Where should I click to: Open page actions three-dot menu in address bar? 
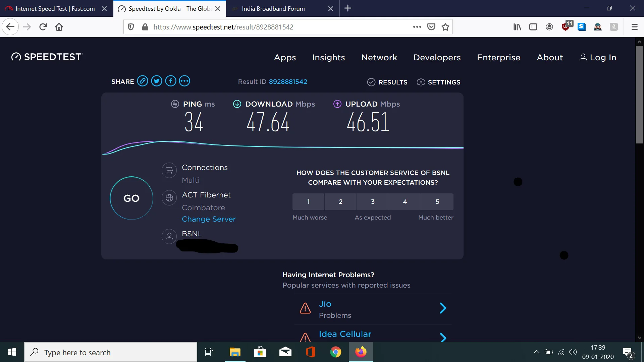(417, 27)
